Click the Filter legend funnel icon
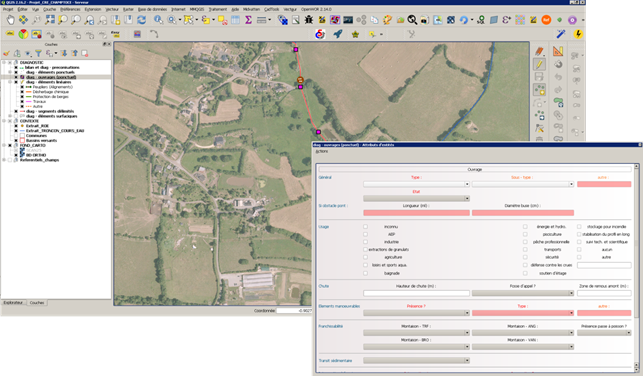This screenshot has width=643, height=376. [38, 53]
